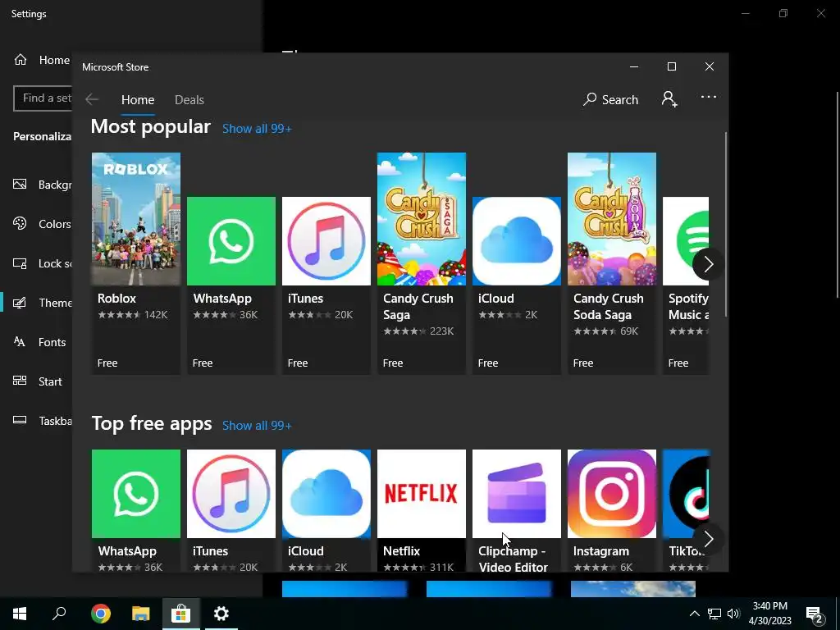Launch Chrome from the taskbar

tap(100, 614)
